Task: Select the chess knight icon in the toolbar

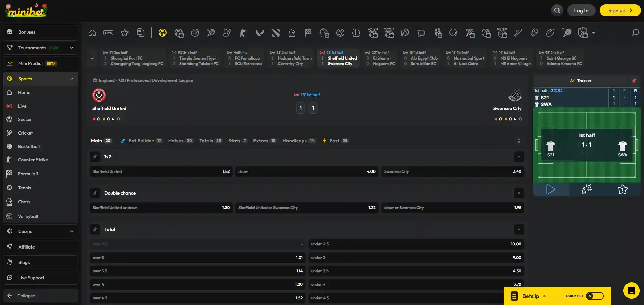Action: point(292,33)
